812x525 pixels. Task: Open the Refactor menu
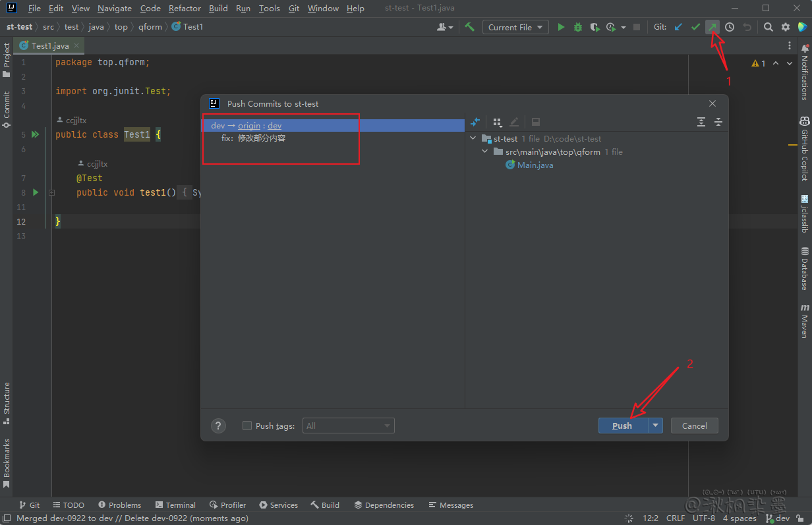(185, 9)
